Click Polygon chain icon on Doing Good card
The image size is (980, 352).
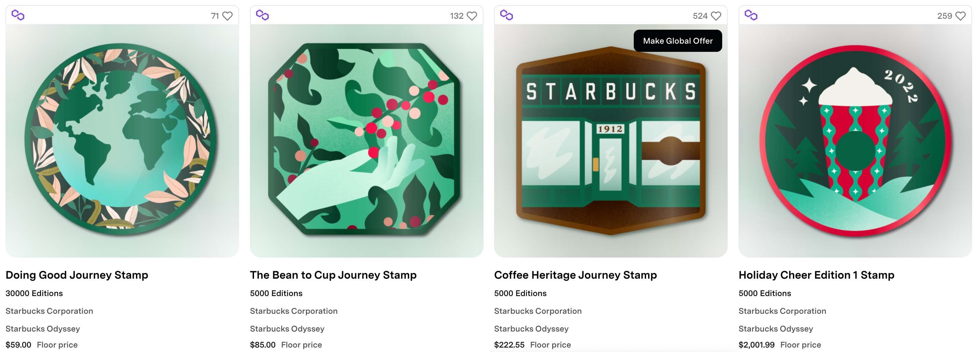tap(18, 15)
